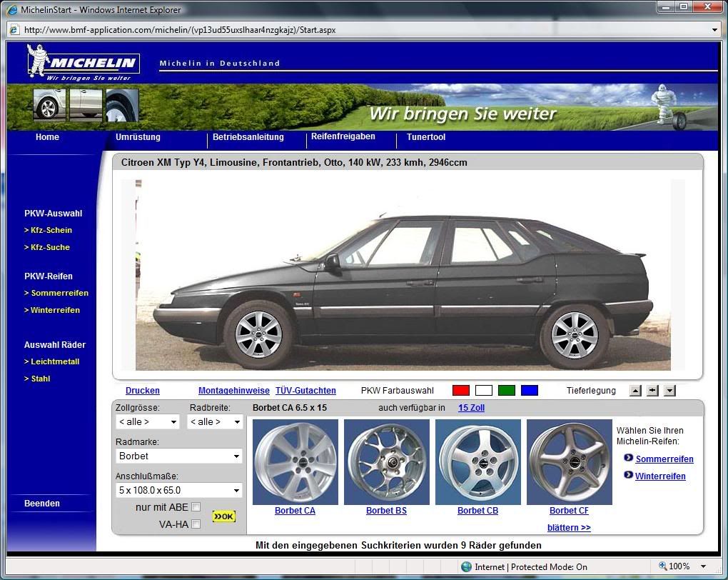This screenshot has height=580, width=728.
Task: Open the Montagehinweise link
Action: click(234, 391)
